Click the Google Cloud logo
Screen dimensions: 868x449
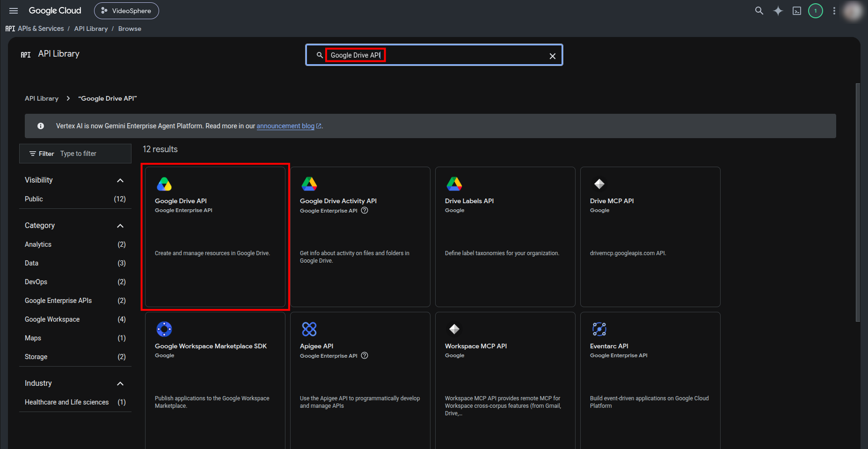click(x=55, y=11)
